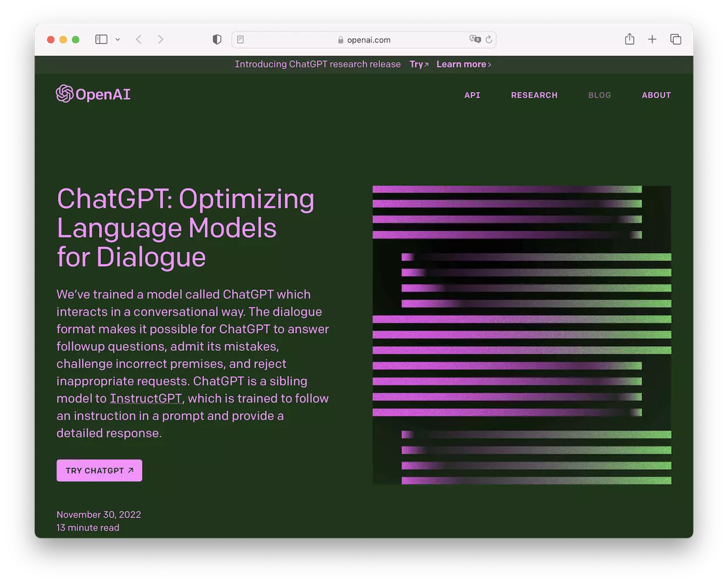728x584 pixels.
Task: Click the Introducing ChatGPT research release text
Action: tap(318, 64)
